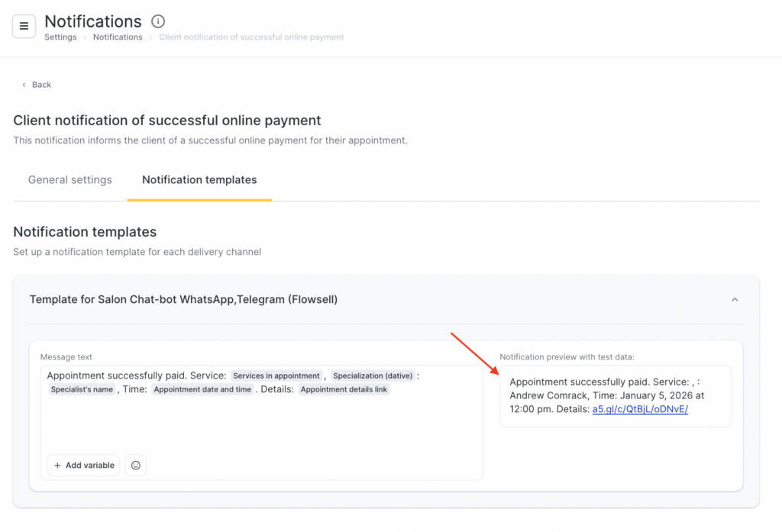Click the last breadcrumb for online payment notification

coord(251,37)
